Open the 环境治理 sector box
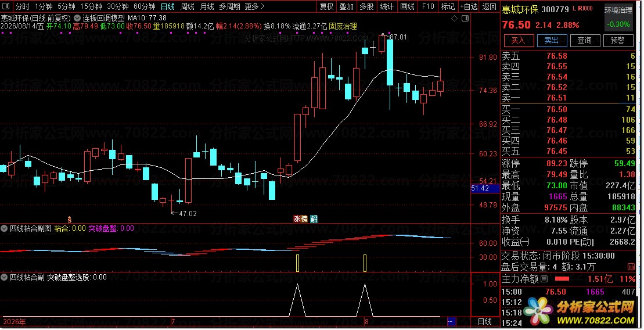 (618, 16)
